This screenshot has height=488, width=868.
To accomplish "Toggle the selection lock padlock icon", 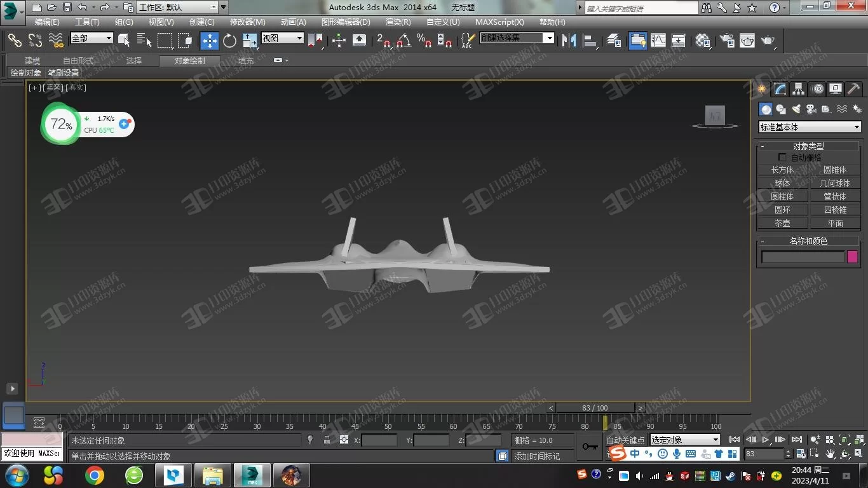I will click(x=327, y=440).
